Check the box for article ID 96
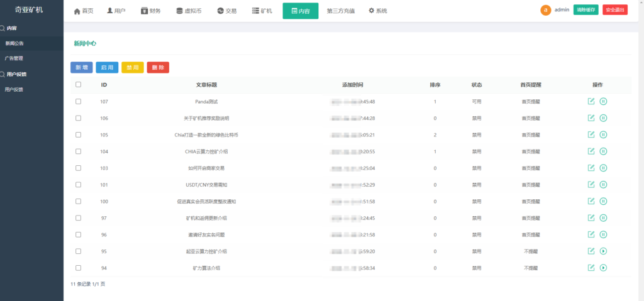 click(x=78, y=234)
